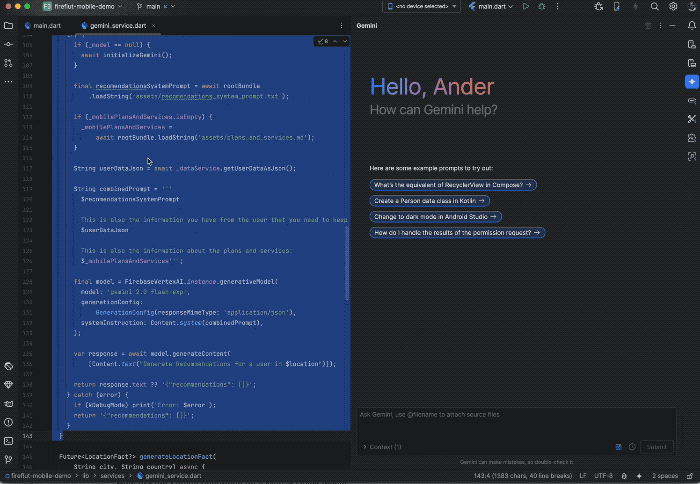
Task: Click lib in the breadcrumb path
Action: click(86, 476)
